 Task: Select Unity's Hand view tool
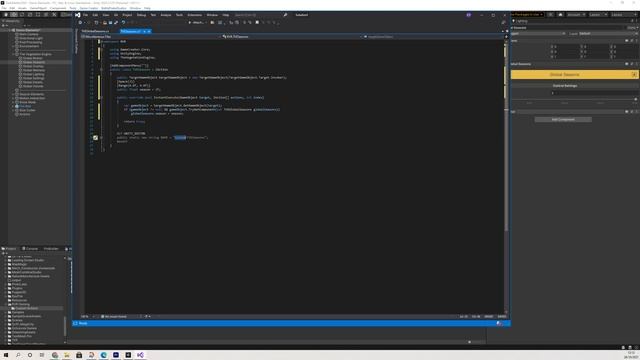coord(6,15)
